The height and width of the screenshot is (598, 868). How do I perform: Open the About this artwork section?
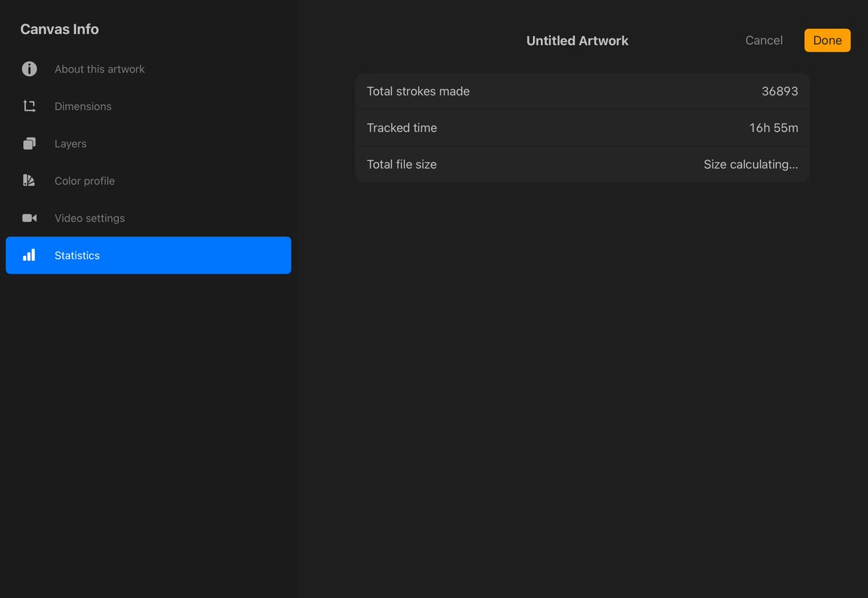coord(148,69)
